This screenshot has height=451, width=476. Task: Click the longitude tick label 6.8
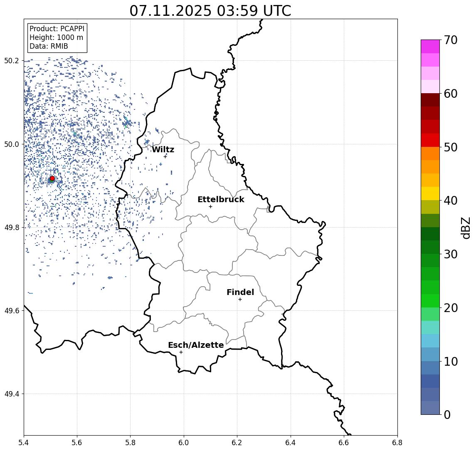397,443
